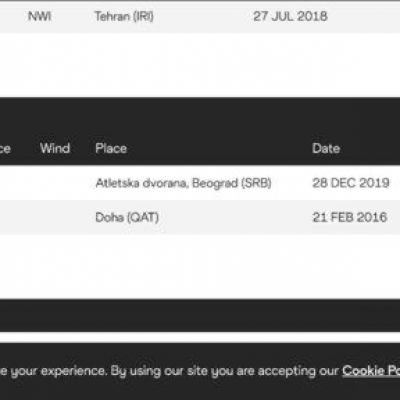Viewport: 400px width, 400px height.
Task: Select the NWI wind value
Action: 40,16
